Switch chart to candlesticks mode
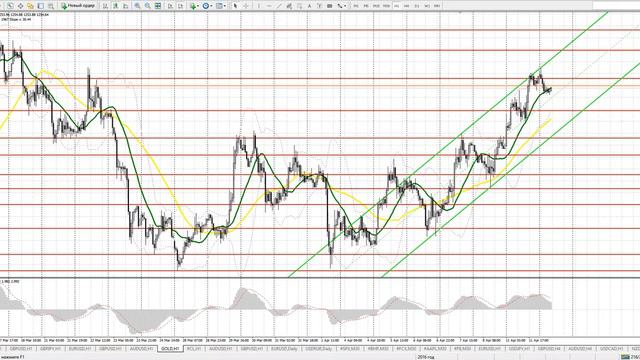 [x=116, y=6]
